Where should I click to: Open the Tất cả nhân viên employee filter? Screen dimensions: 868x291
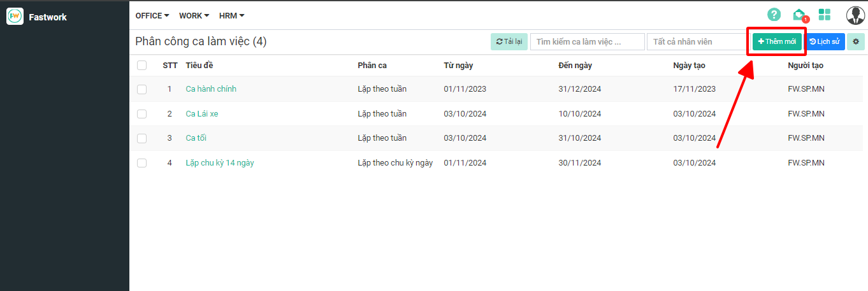pyautogui.click(x=697, y=41)
